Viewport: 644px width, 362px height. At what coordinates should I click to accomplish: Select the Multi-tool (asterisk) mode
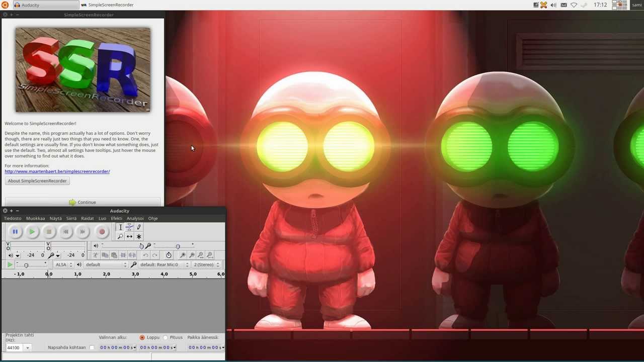click(139, 236)
